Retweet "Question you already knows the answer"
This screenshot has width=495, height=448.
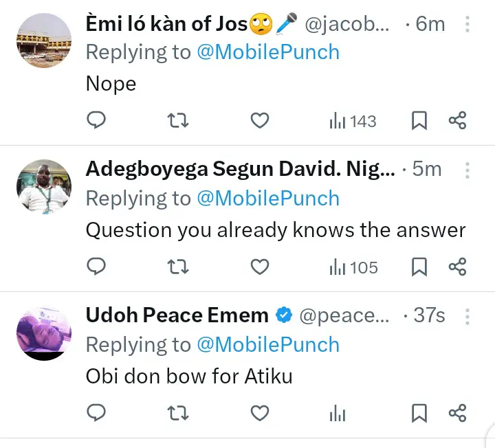click(x=178, y=267)
